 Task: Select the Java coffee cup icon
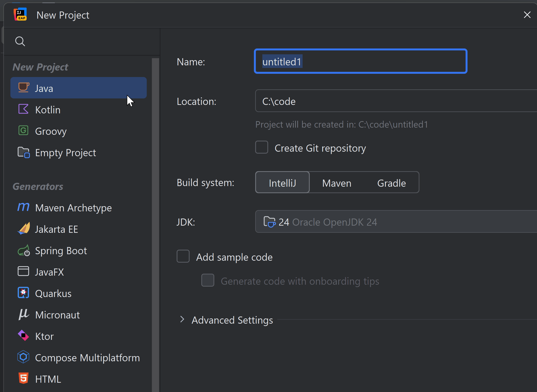tap(23, 88)
